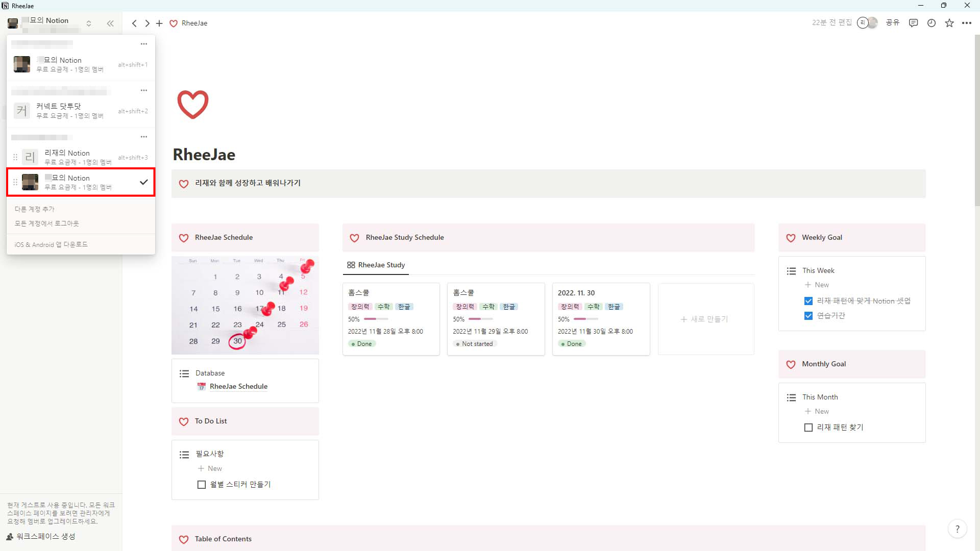Open three-dot options above 리재의 Notion

(144, 137)
